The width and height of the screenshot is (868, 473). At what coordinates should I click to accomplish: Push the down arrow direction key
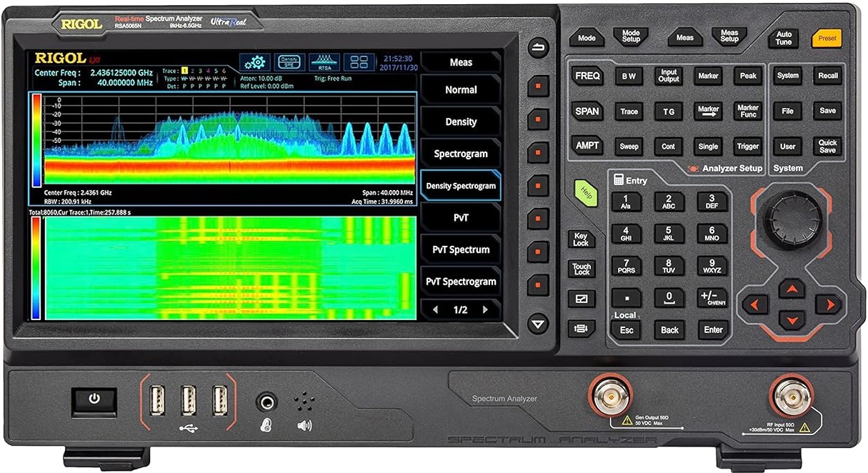pos(791,319)
